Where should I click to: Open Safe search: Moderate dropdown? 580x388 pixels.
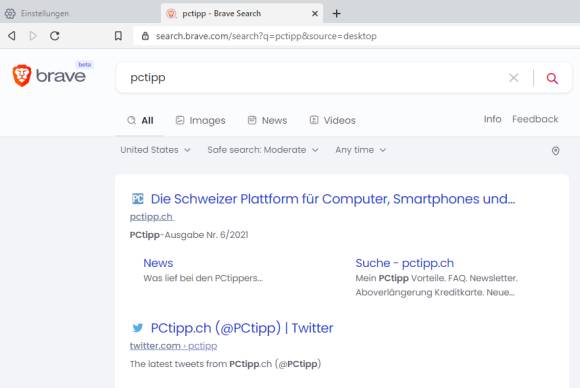(263, 150)
